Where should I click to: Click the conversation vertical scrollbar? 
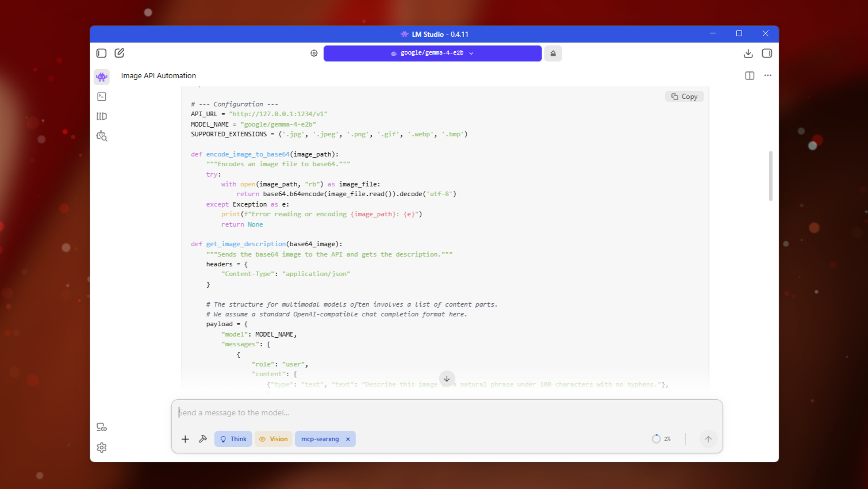[770, 175]
